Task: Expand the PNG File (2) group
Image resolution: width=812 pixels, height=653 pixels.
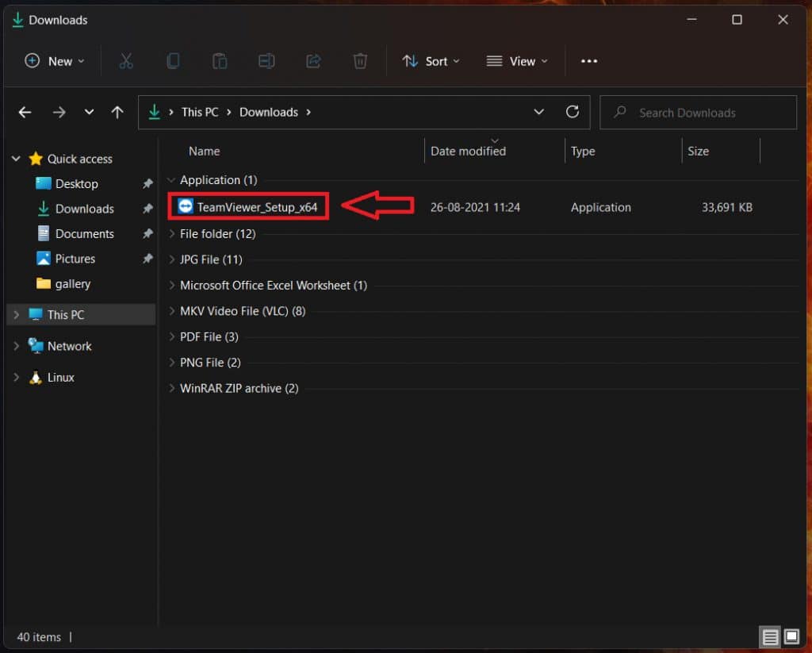Action: point(171,363)
